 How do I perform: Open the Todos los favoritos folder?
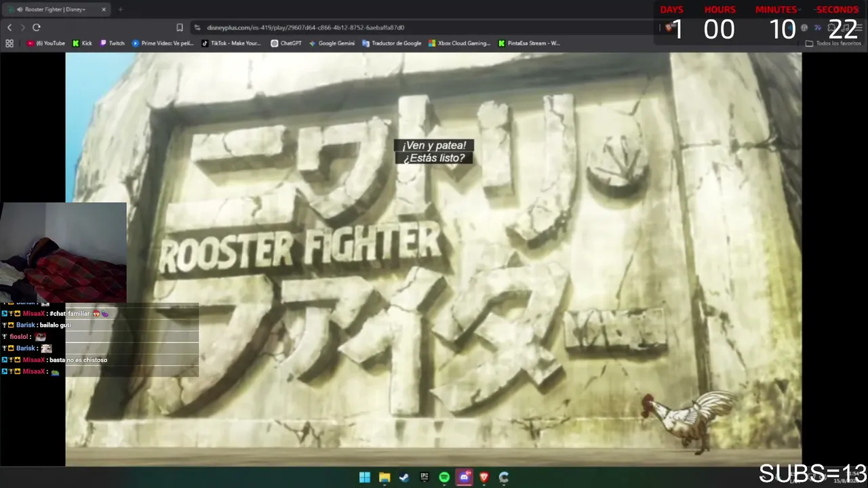833,43
